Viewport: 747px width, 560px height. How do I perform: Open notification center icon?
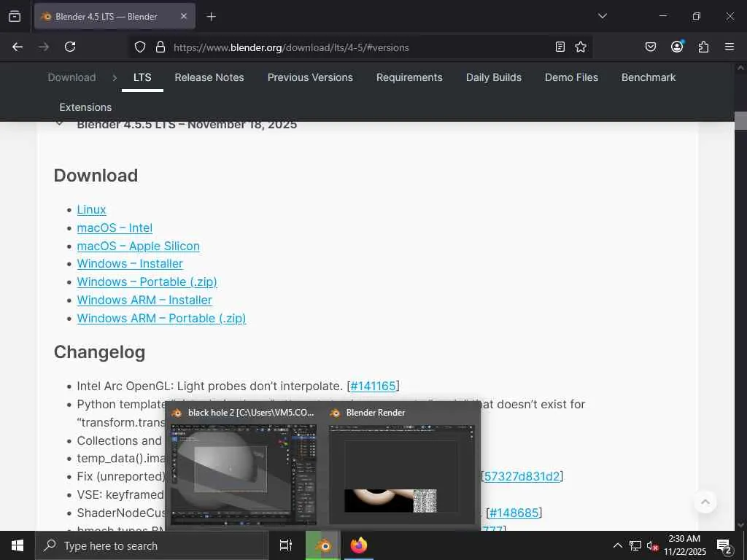coord(724,546)
